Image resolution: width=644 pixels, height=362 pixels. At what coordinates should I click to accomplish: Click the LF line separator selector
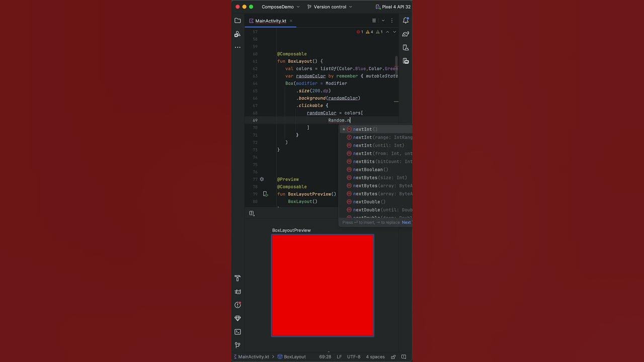point(339,357)
